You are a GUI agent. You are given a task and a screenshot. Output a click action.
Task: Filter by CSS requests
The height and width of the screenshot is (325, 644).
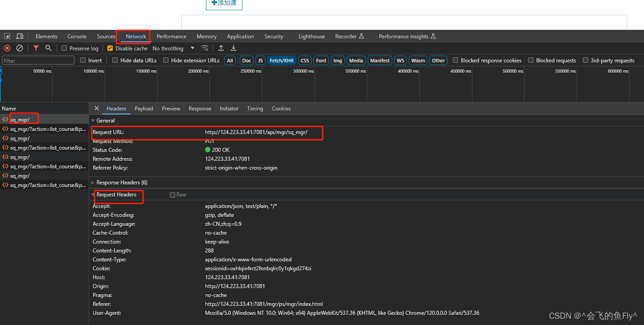click(x=305, y=61)
